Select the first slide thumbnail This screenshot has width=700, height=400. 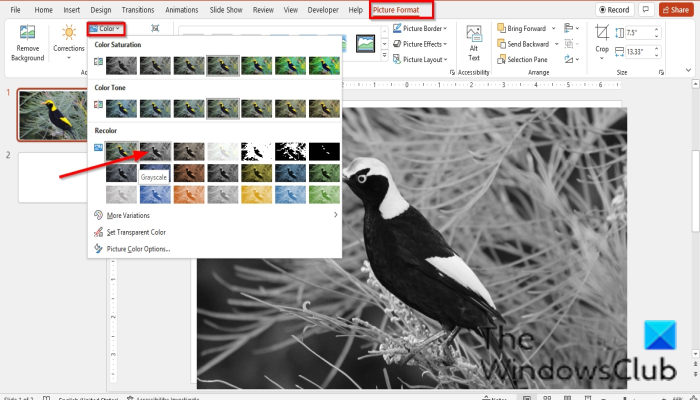pyautogui.click(x=49, y=115)
